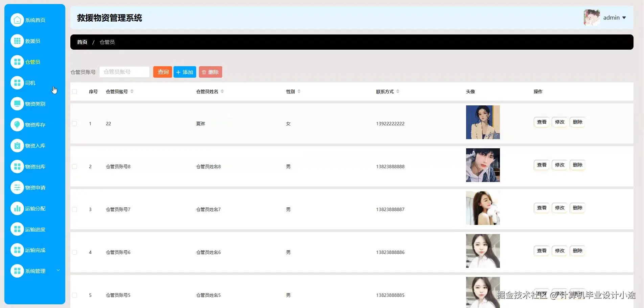Expand the 系统管理 submenu chevron
This screenshot has width=644, height=308.
[58, 270]
